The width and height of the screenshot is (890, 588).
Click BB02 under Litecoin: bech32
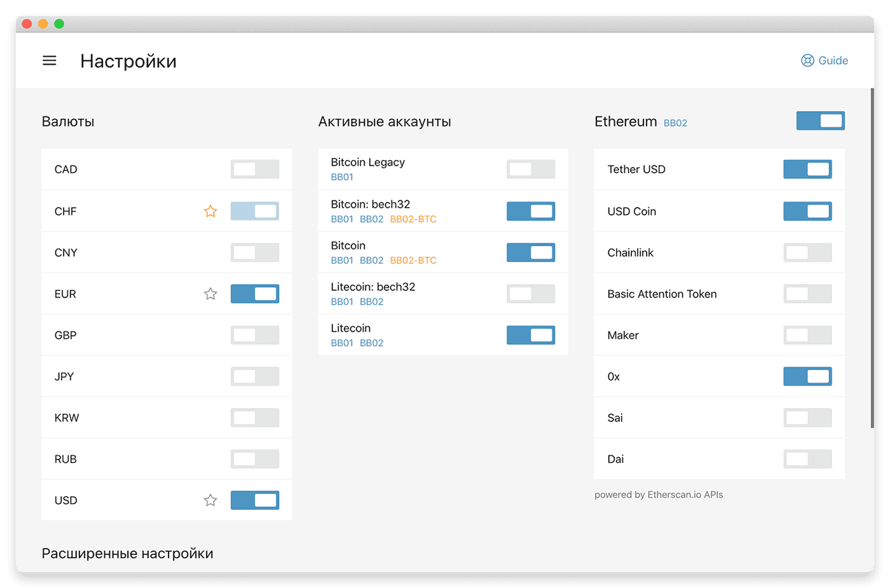[x=371, y=302]
